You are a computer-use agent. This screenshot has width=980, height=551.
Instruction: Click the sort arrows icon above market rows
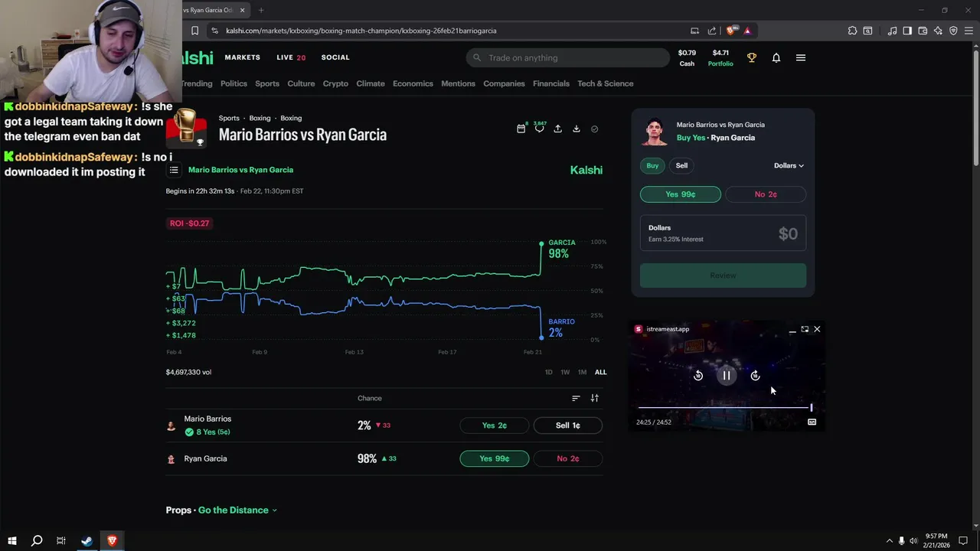point(594,398)
